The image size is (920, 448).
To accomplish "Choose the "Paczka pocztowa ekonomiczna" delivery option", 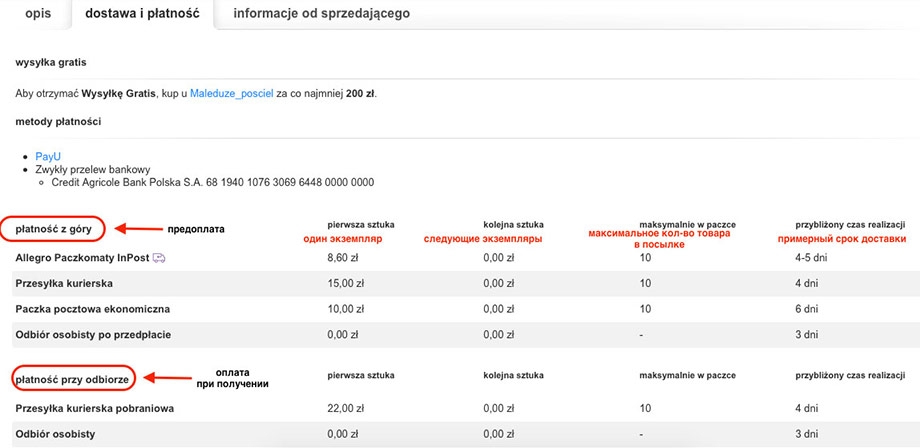I will [x=92, y=308].
